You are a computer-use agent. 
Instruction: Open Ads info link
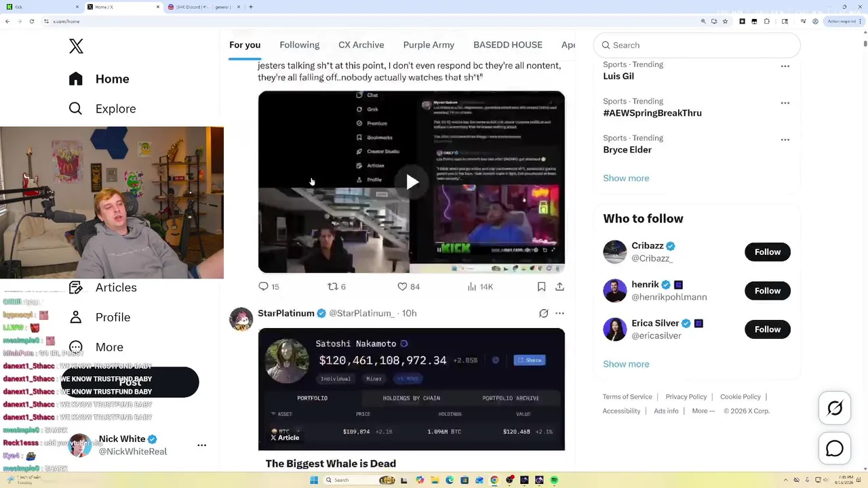666,411
